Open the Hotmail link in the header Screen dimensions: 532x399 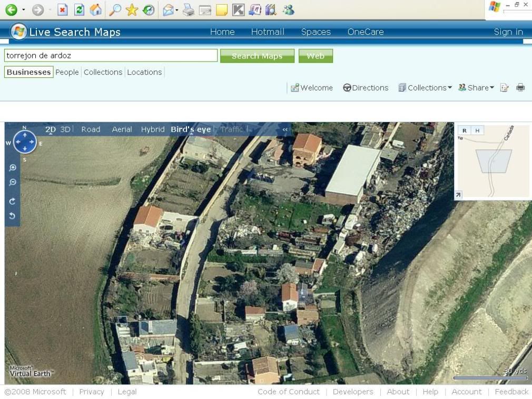coord(268,32)
